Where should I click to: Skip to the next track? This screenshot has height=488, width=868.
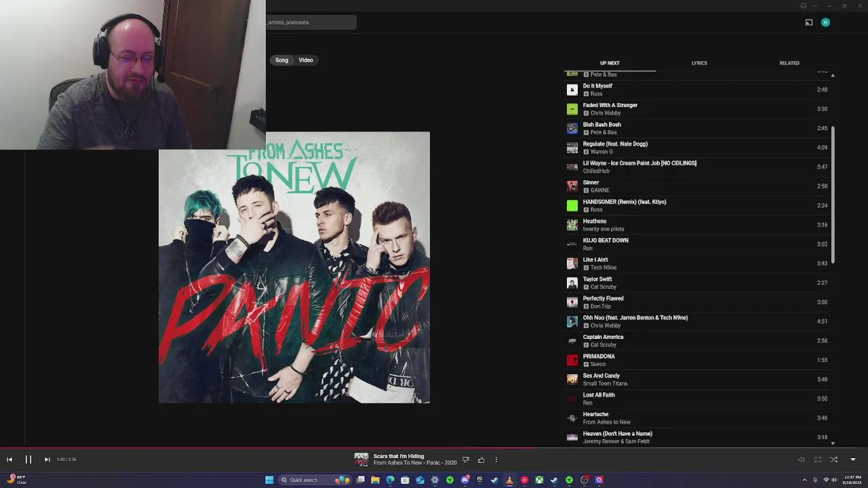[47, 460]
